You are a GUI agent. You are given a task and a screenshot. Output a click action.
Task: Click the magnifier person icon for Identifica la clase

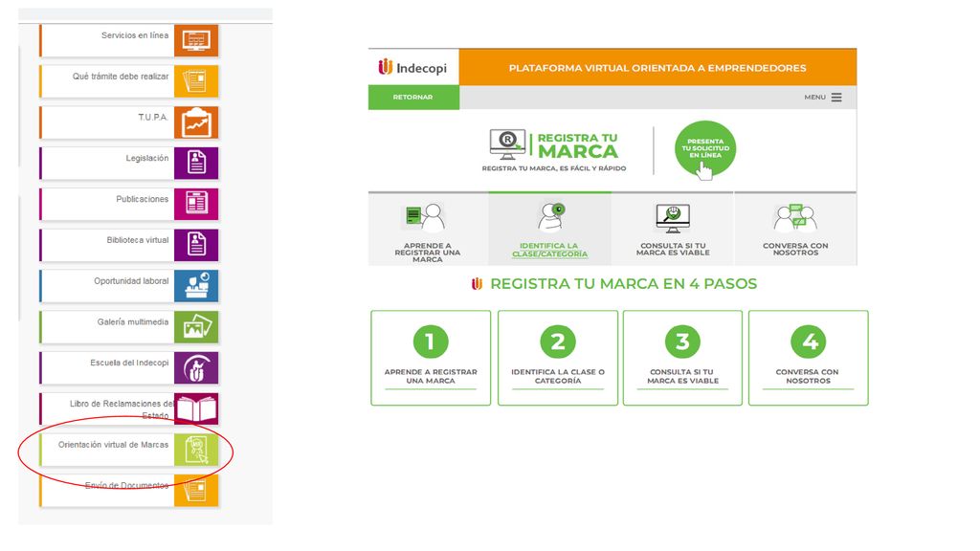pyautogui.click(x=551, y=217)
